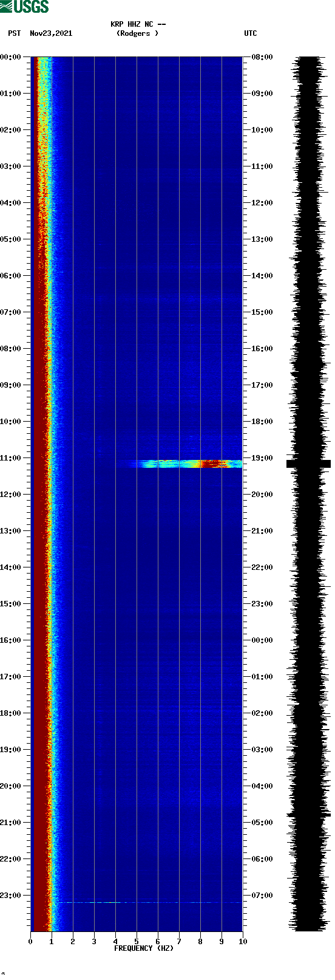This screenshot has height=980, width=335.
Task: Click the 05:00 UTC label on right axis
Action: tap(262, 823)
